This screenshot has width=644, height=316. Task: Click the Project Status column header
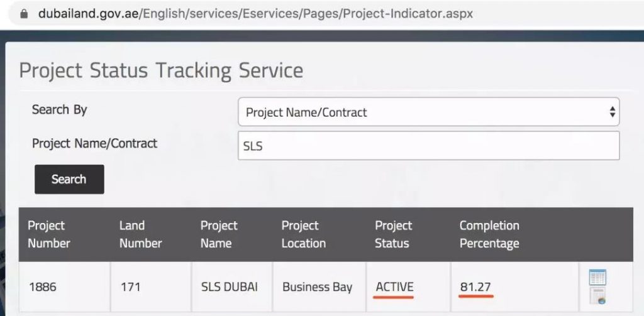(x=393, y=234)
